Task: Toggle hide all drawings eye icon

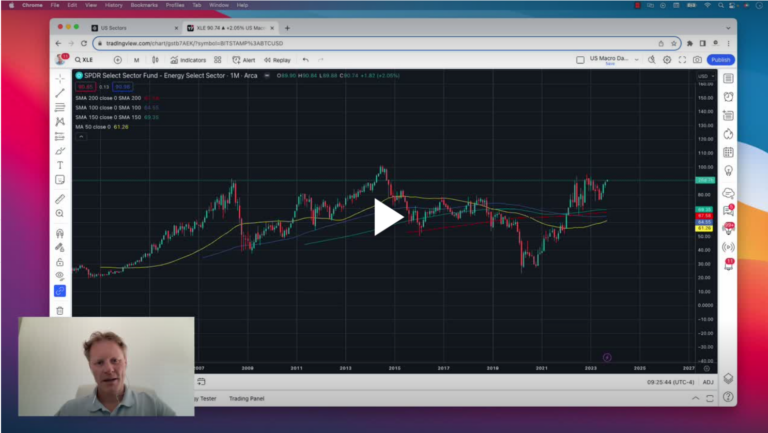Action: coord(60,275)
